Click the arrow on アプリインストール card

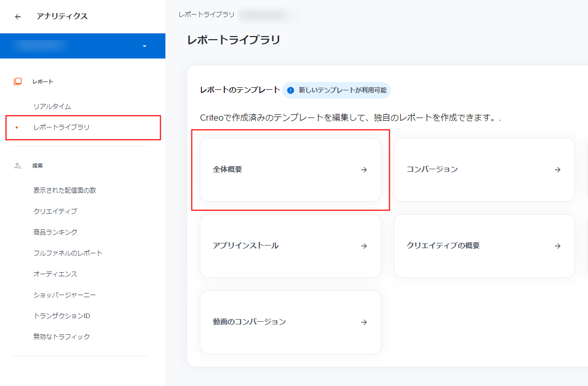tap(364, 246)
